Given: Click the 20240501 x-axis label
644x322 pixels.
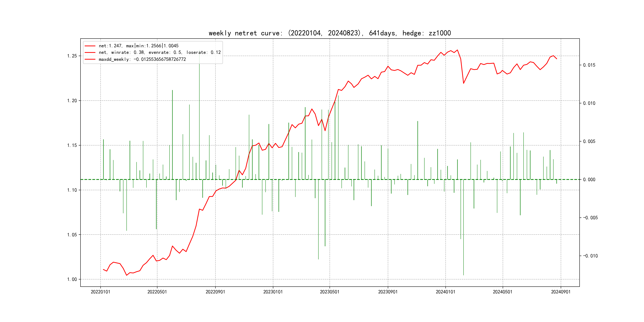Looking at the screenshot, I should [x=502, y=292].
